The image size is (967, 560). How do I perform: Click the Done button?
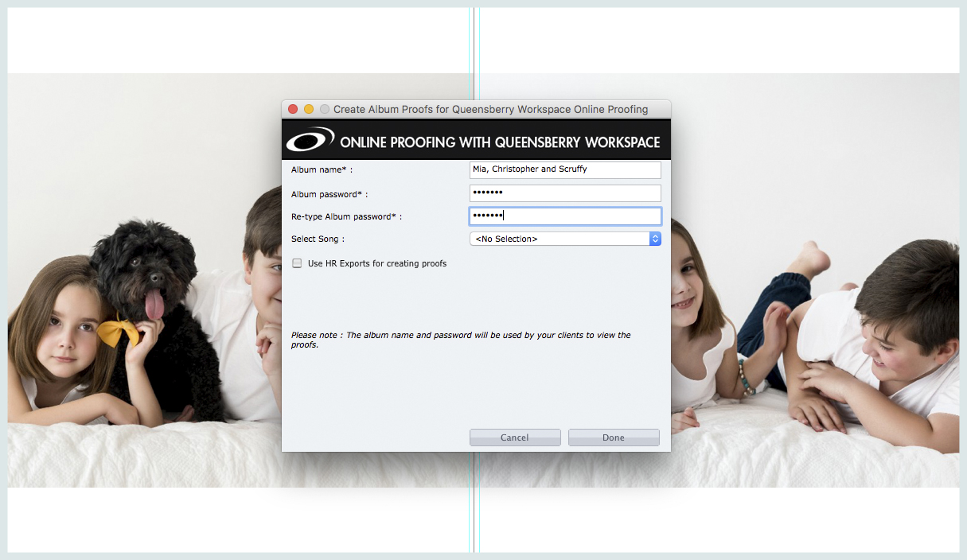click(x=614, y=437)
